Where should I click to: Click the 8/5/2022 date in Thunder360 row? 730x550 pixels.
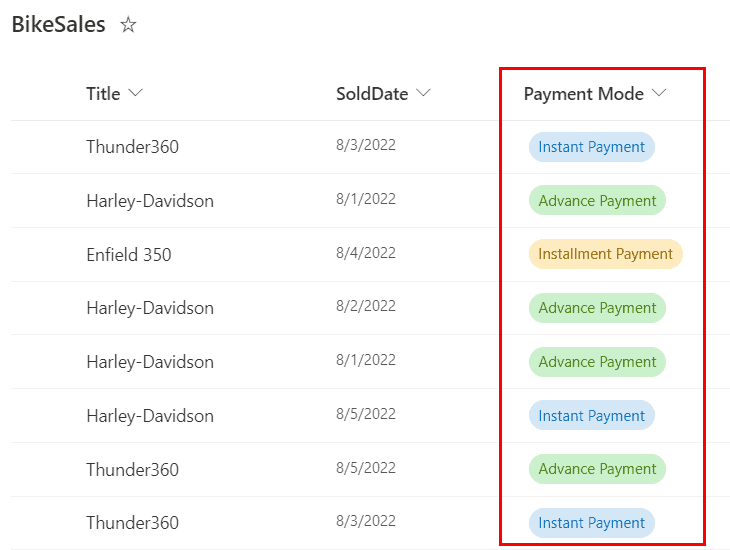click(x=366, y=468)
